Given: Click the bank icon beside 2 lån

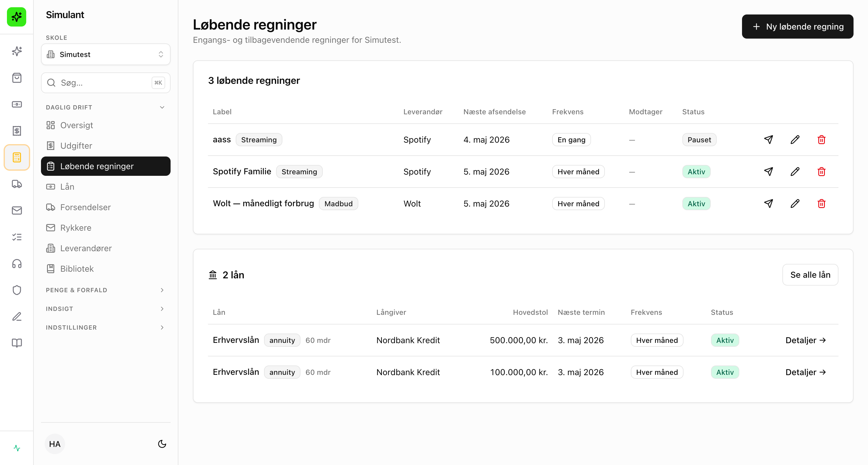Looking at the screenshot, I should tap(212, 275).
